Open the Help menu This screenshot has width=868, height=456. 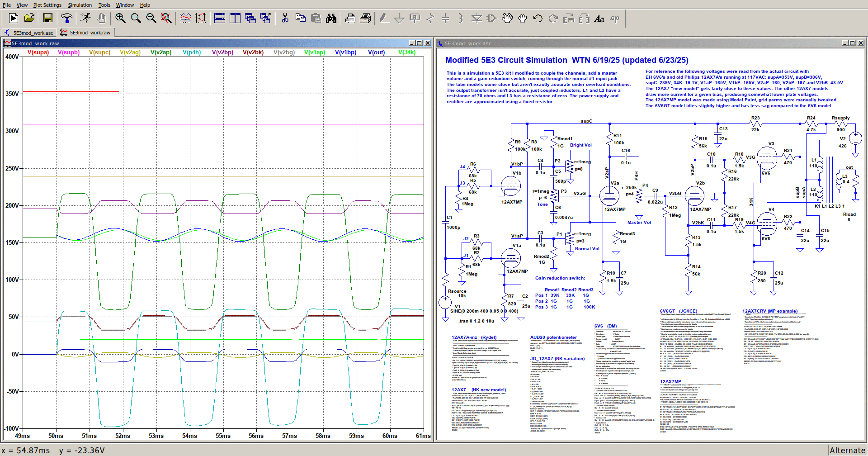tap(145, 5)
